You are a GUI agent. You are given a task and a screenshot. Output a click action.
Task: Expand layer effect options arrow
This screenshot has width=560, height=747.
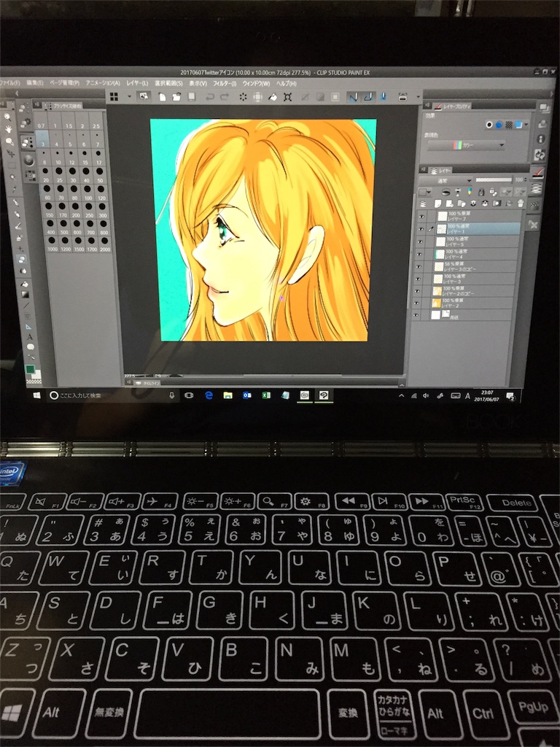[x=526, y=124]
